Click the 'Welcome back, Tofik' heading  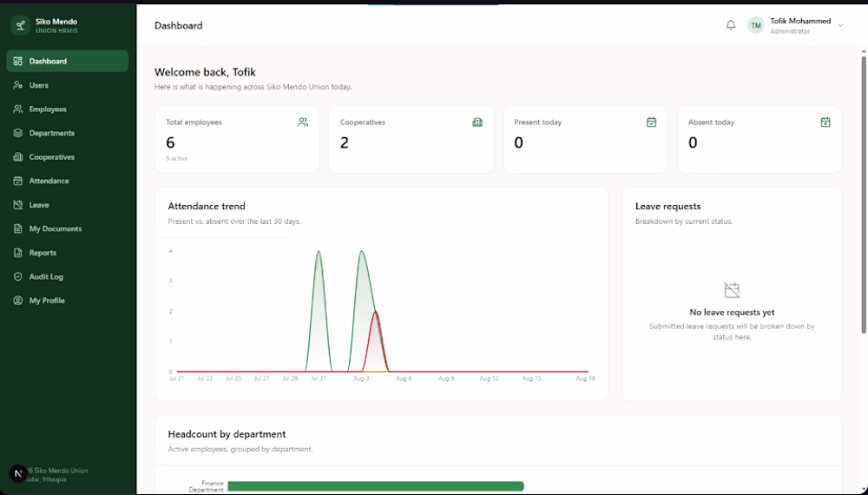point(205,72)
